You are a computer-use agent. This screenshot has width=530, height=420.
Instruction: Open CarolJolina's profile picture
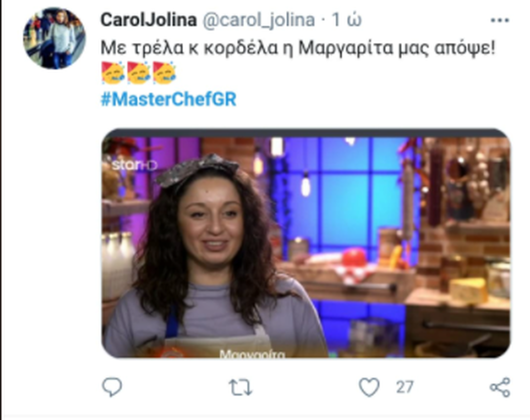point(54,38)
